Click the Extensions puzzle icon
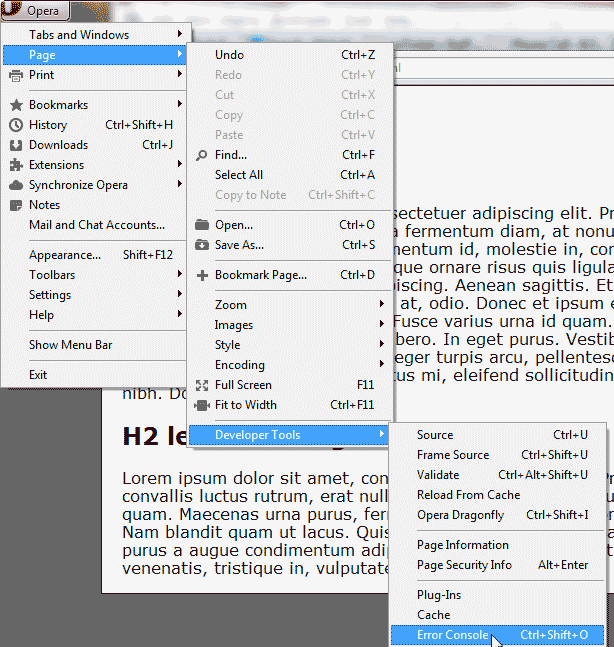This screenshot has width=614, height=647. coord(16,165)
